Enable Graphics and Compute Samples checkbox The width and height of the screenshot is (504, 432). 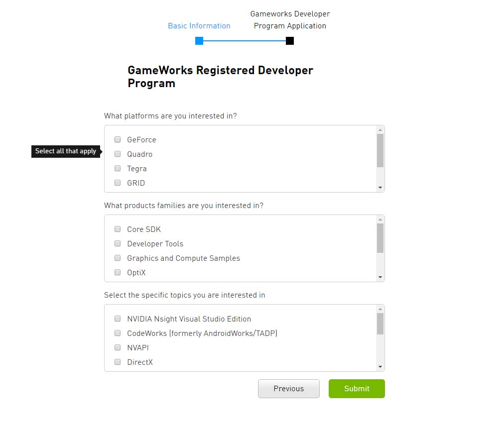coord(118,258)
